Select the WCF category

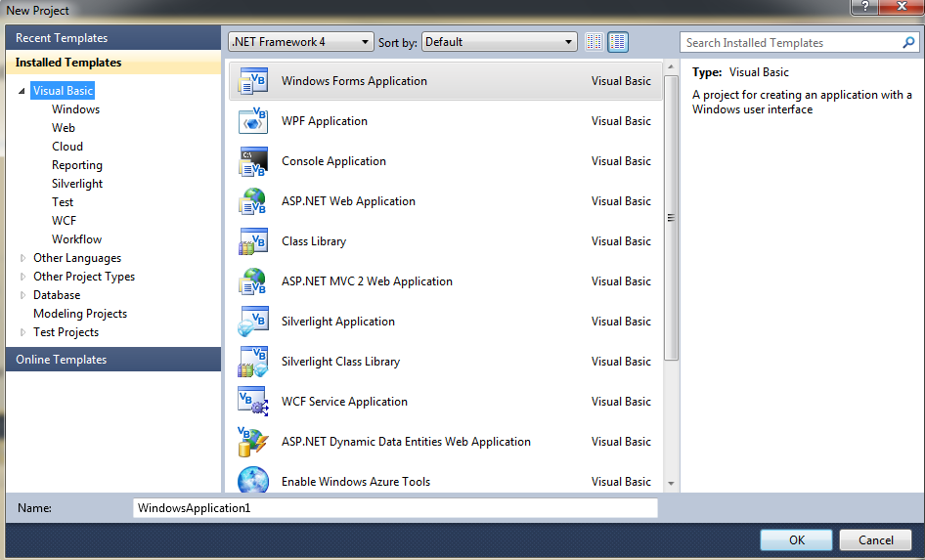(64, 221)
